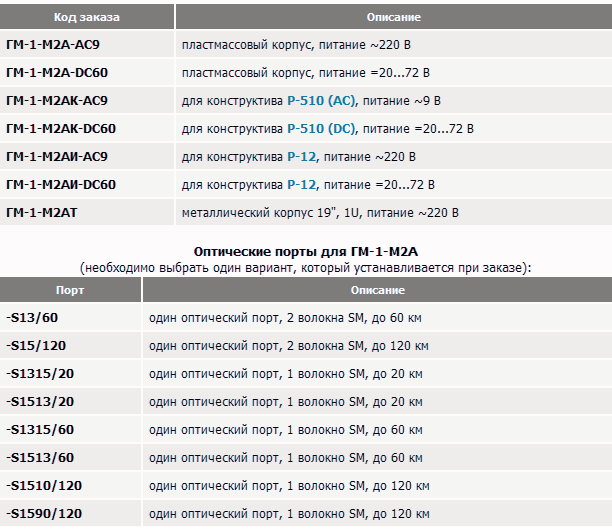This screenshot has width=612, height=529.
Task: Select order code ГМ-1-М2А-DC60
Action: click(x=57, y=73)
